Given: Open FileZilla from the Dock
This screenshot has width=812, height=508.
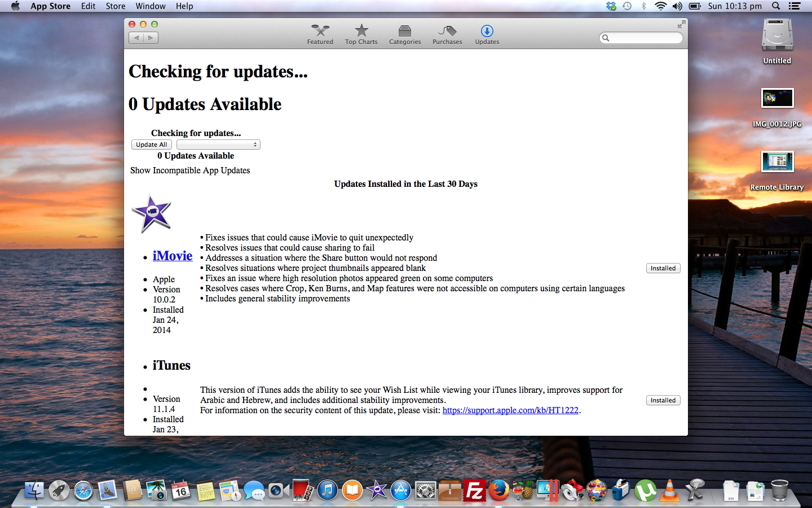Looking at the screenshot, I should 474,490.
